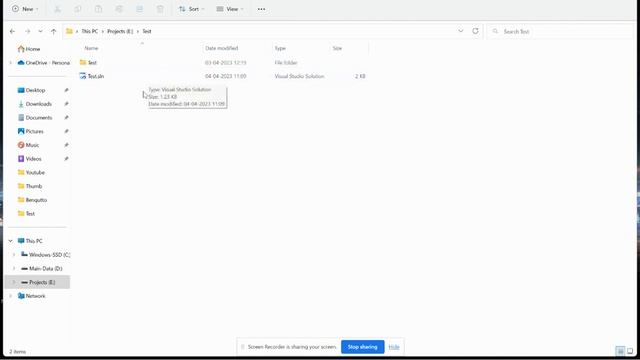Expand the Main Data (D:) drive node
This screenshot has width=640, height=360.
(14, 269)
